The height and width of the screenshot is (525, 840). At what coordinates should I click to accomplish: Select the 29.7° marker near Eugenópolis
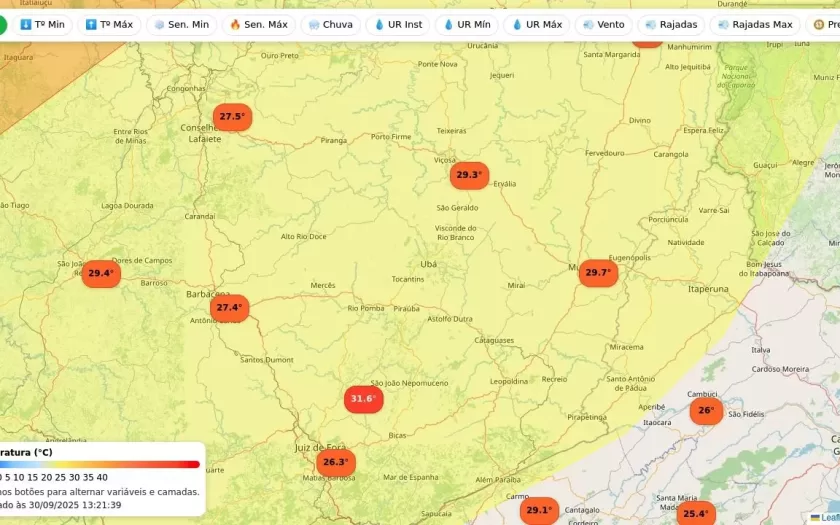(598, 273)
